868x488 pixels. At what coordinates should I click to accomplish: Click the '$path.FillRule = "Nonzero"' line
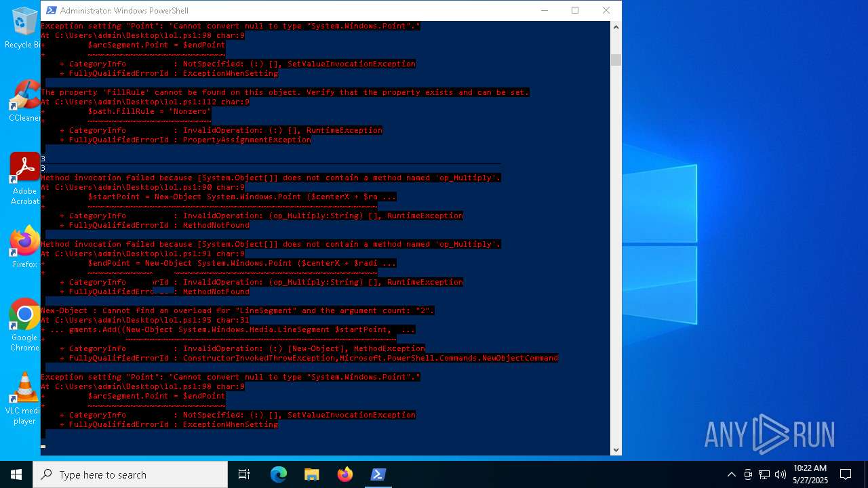(x=149, y=111)
